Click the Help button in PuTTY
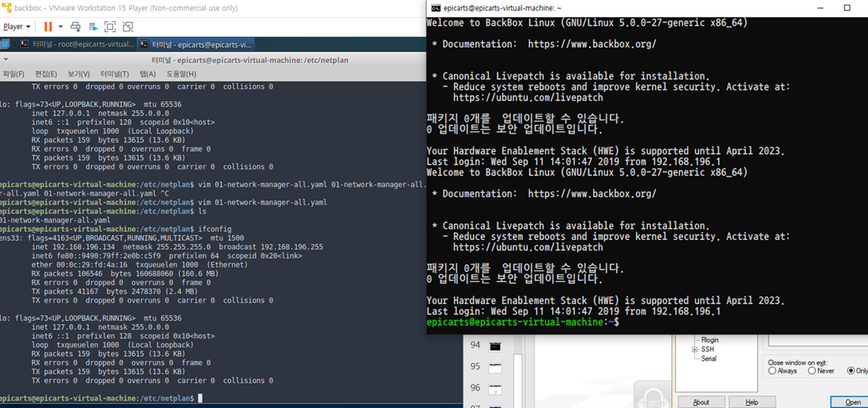Viewport: 868px width, 408px height. pos(752,402)
